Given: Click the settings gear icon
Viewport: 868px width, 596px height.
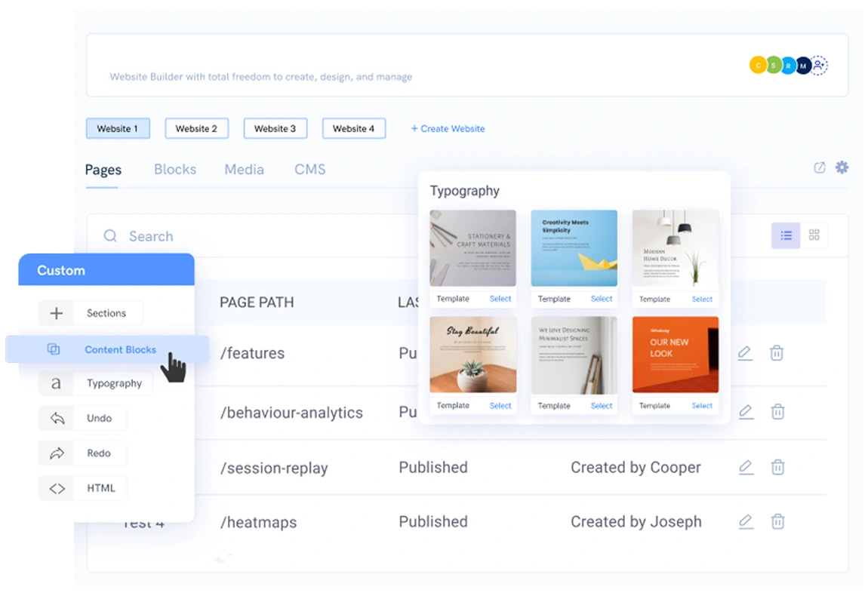Looking at the screenshot, I should (842, 167).
